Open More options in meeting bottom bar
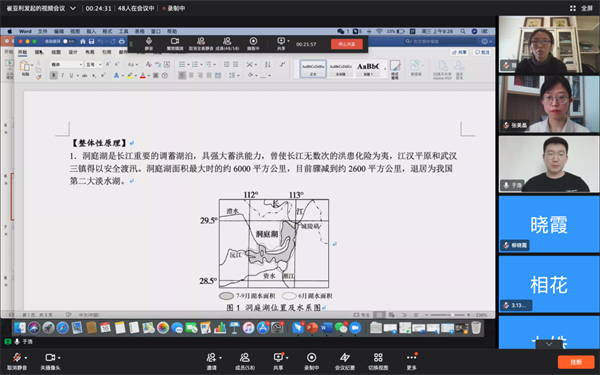 pos(411,361)
